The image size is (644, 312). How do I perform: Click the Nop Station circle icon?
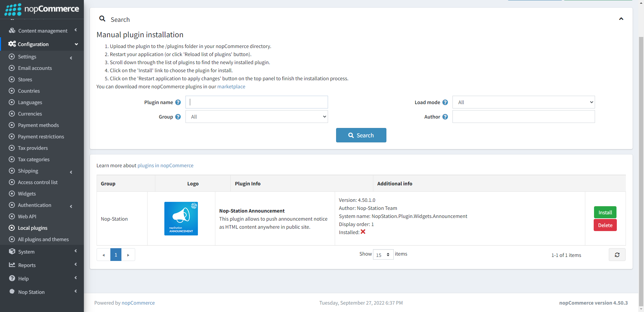pos(12,292)
